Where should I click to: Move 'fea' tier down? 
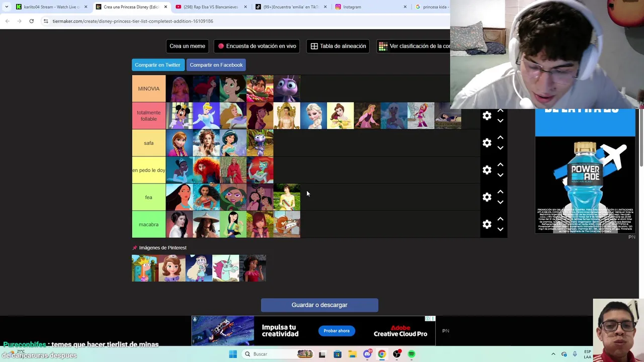pyautogui.click(x=500, y=202)
